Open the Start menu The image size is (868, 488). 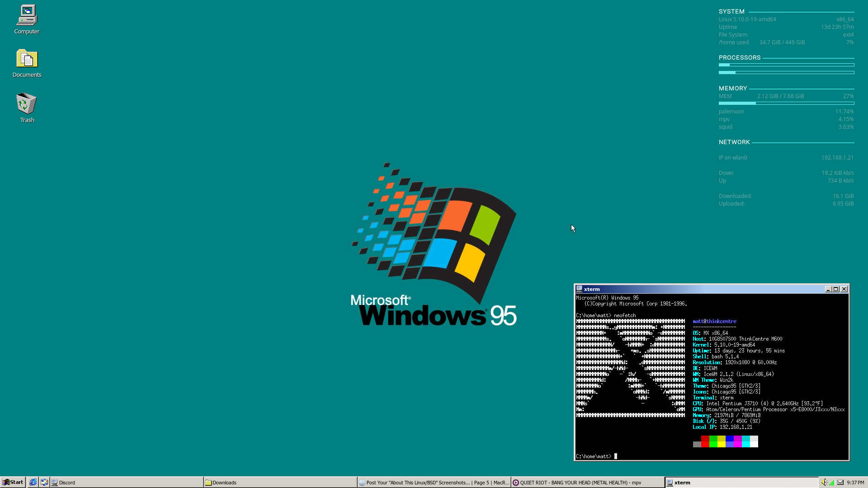tap(13, 482)
